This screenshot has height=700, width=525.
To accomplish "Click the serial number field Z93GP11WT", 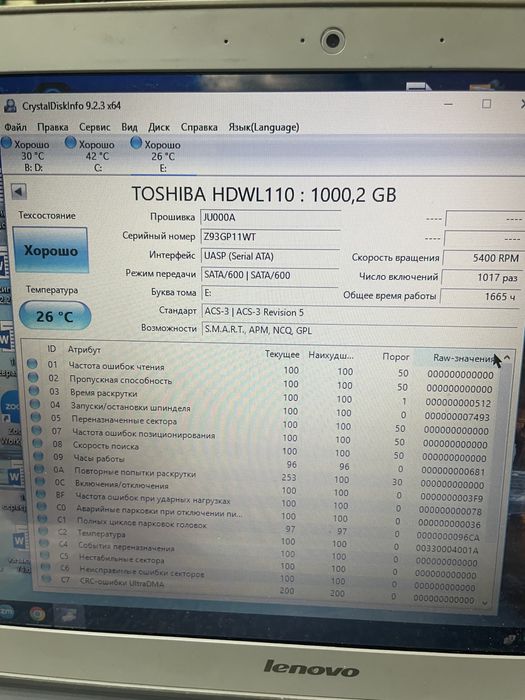I will 270,237.
